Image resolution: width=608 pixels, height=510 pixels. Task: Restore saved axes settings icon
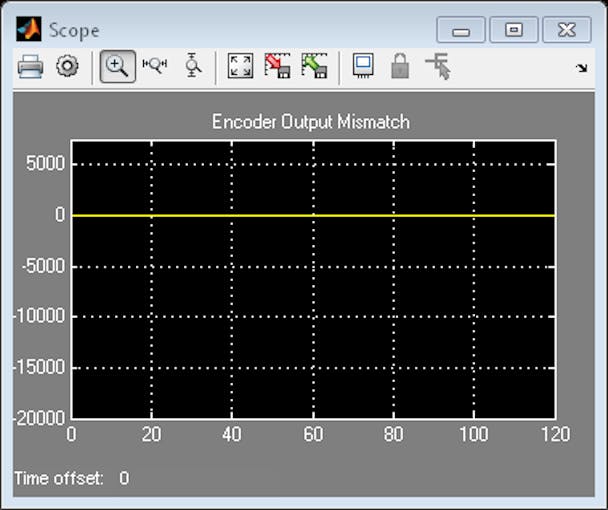point(314,66)
